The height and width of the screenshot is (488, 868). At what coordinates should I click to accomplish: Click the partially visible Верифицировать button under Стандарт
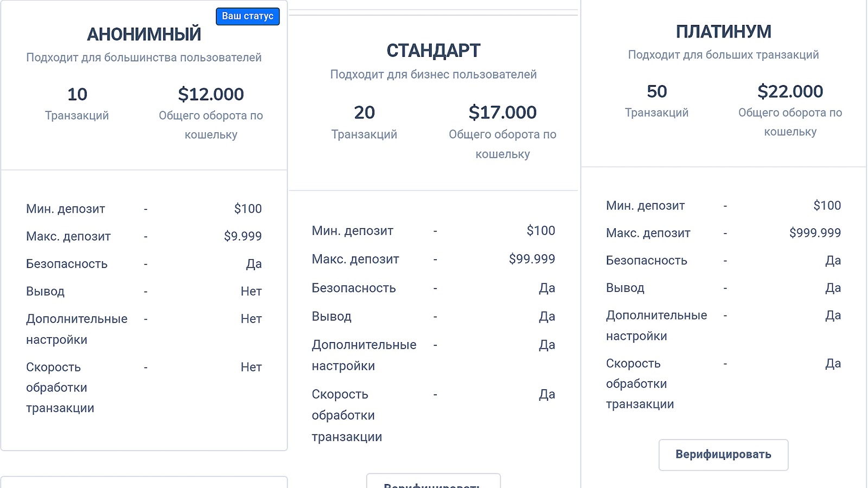tap(433, 482)
